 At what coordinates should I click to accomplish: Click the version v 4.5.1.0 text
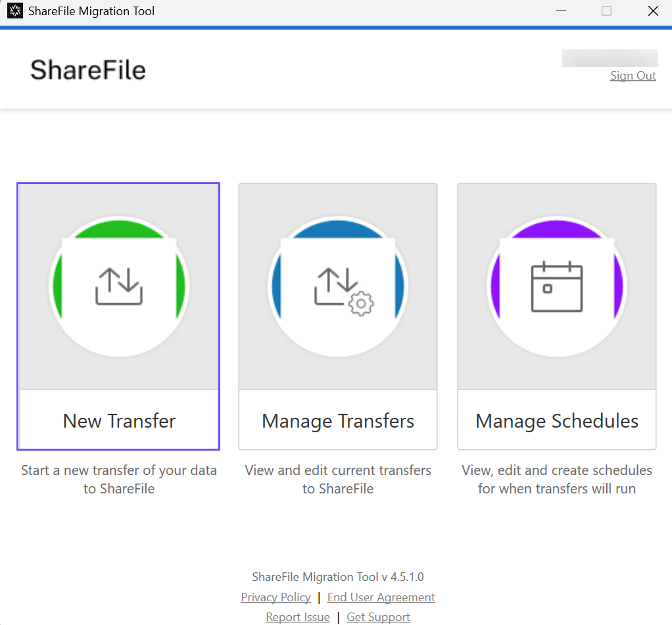(x=338, y=577)
